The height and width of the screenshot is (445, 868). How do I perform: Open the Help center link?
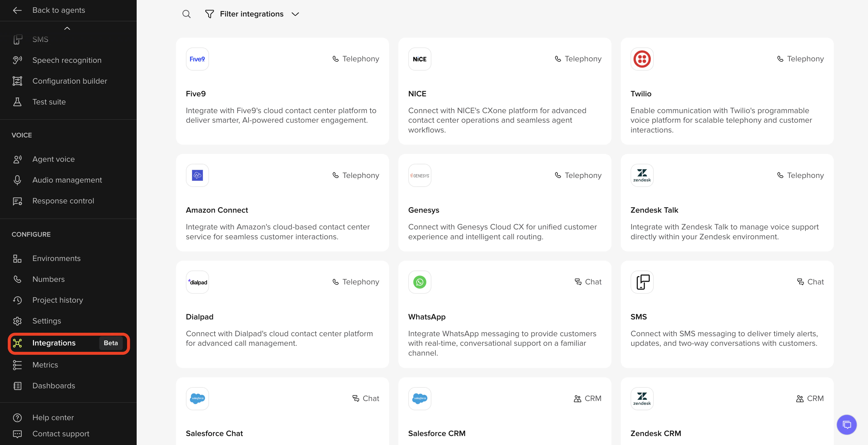53,418
